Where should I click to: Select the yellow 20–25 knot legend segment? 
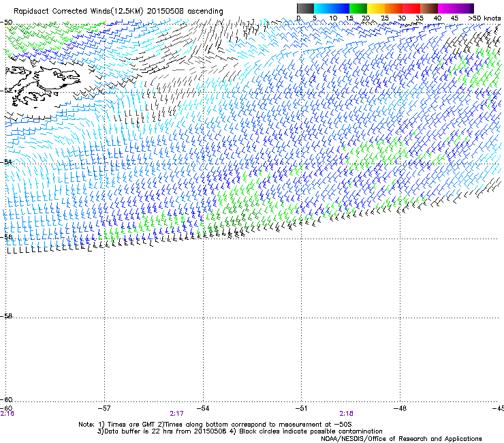(376, 8)
